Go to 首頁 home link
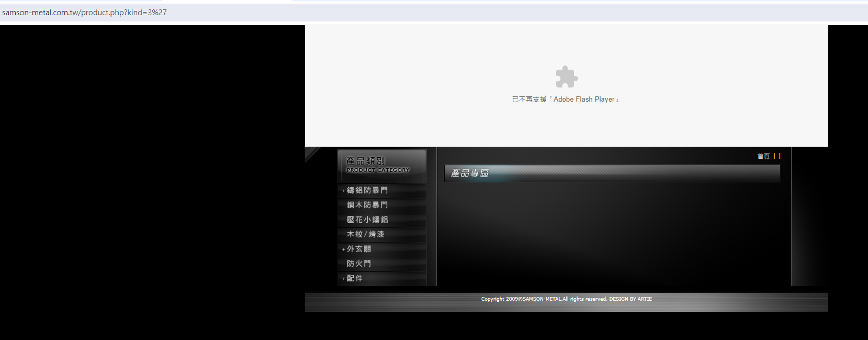 763,156
